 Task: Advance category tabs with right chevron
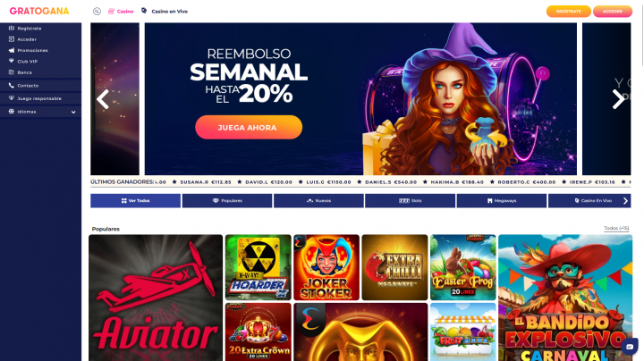tap(625, 200)
